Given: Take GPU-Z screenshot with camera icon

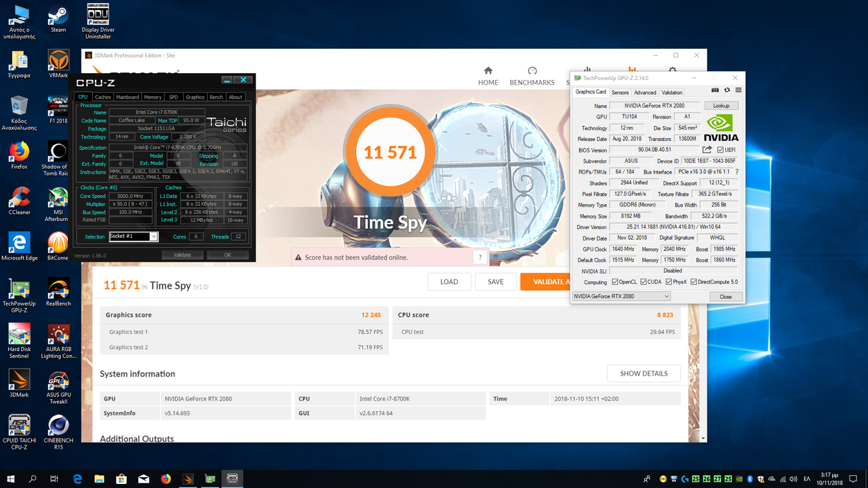Looking at the screenshot, I should pos(715,90).
